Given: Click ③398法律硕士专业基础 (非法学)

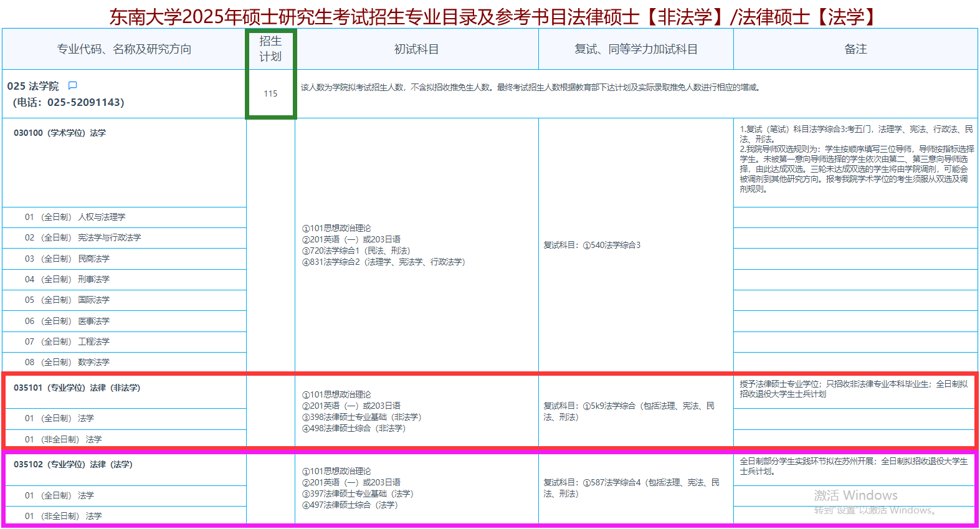Looking at the screenshot, I should coord(361,417).
